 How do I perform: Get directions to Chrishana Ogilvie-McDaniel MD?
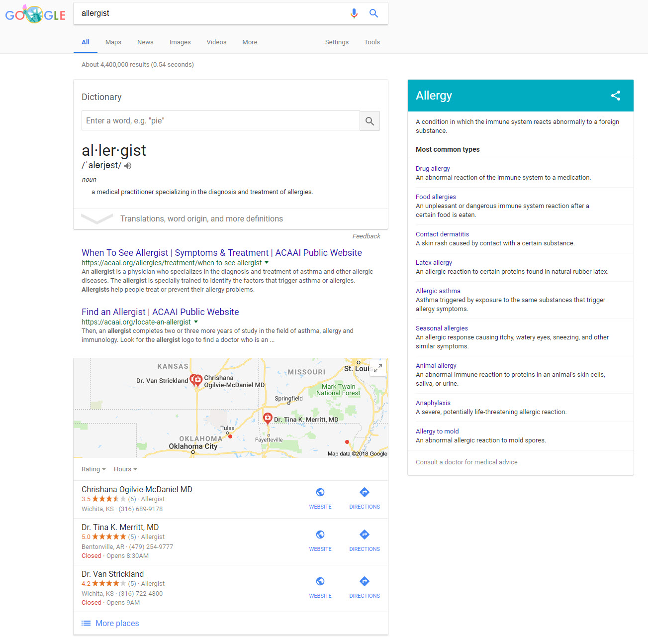click(365, 499)
